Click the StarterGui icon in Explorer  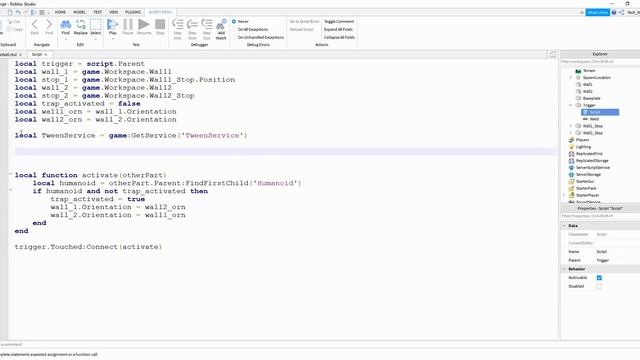click(x=571, y=181)
